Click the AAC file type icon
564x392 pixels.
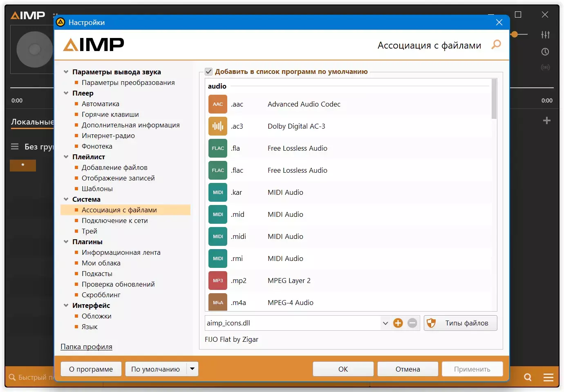(x=218, y=104)
